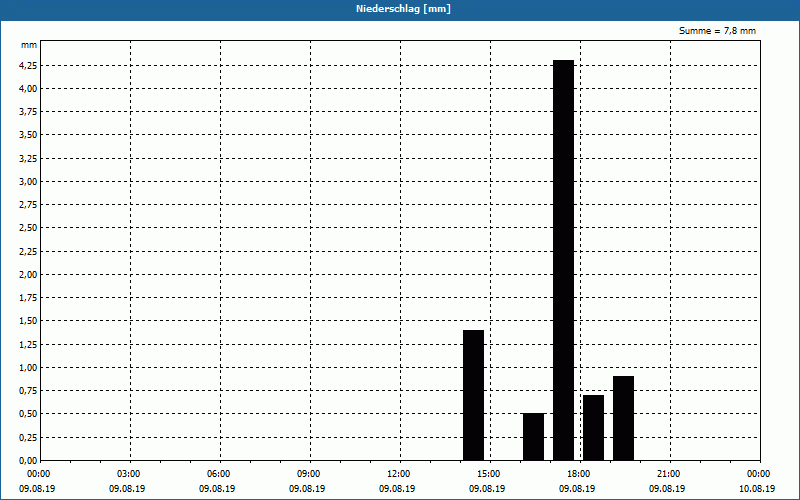The height and width of the screenshot is (500, 800).
Task: Click the 1,25 y-axis value
Action: pos(28,344)
